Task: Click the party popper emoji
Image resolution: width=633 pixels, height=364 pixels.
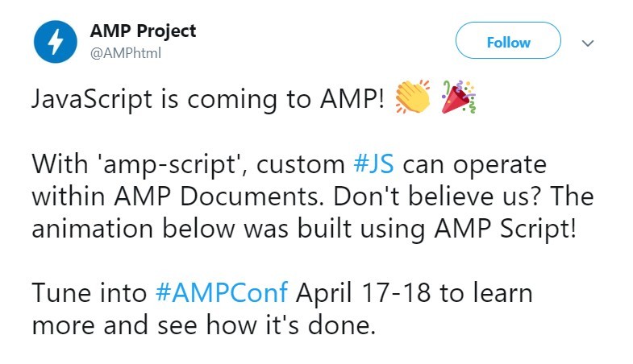Action: point(457,99)
